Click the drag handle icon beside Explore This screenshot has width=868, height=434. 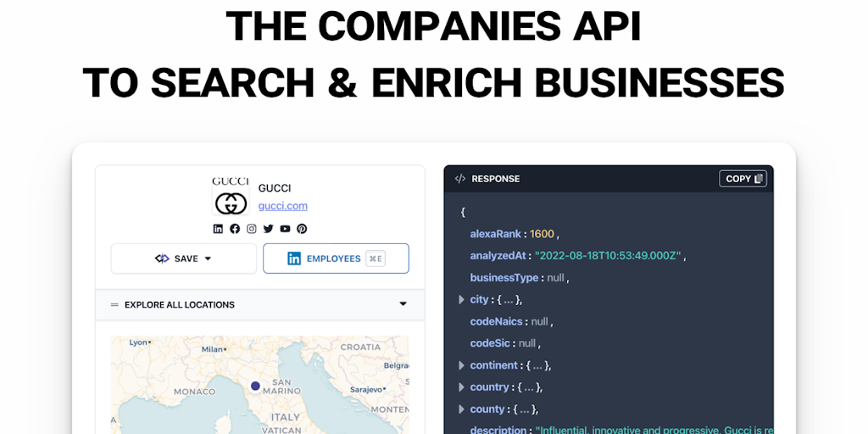[x=114, y=304]
